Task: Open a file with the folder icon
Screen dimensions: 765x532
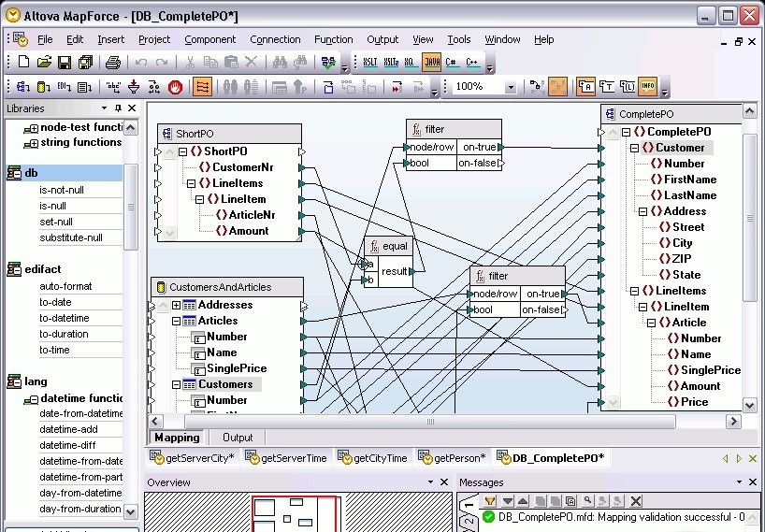Action: click(44, 62)
